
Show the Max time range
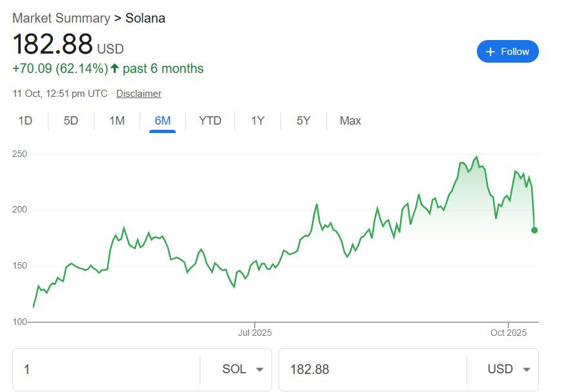click(x=350, y=121)
